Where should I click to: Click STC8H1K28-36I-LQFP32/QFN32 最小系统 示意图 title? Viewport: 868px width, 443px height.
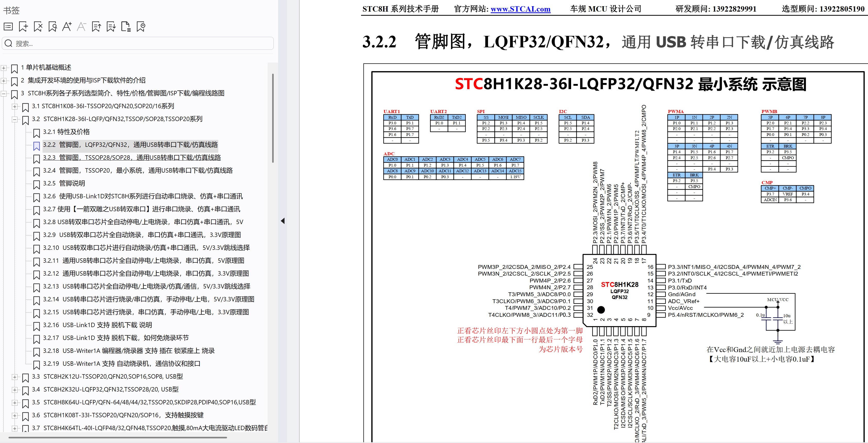pyautogui.click(x=630, y=84)
